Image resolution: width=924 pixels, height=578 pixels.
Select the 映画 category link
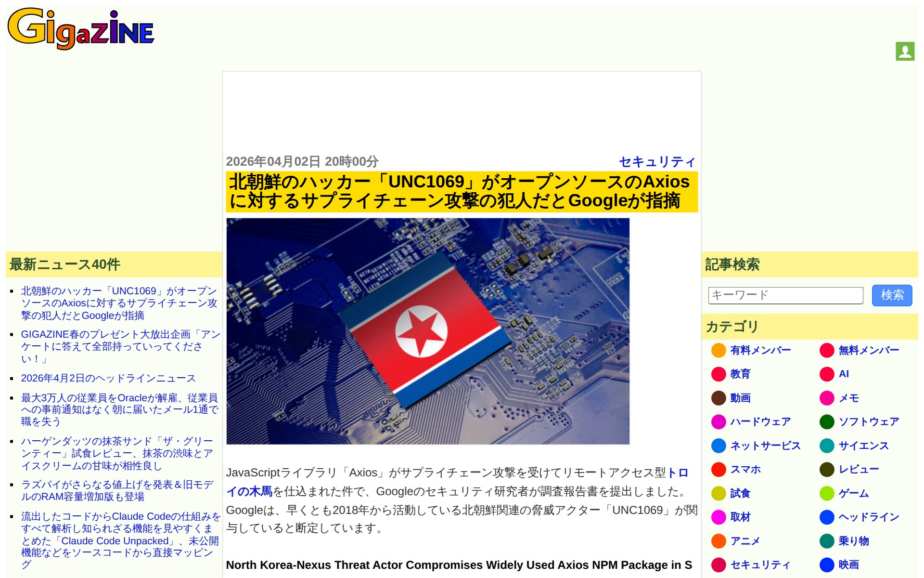click(x=848, y=565)
